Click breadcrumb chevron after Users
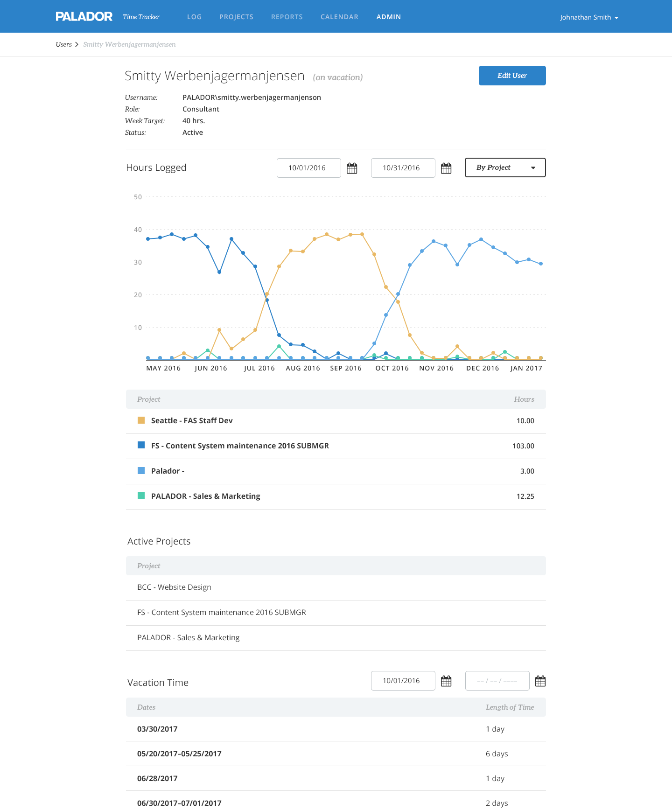Screen dimensions: 672x810 tap(77, 44)
